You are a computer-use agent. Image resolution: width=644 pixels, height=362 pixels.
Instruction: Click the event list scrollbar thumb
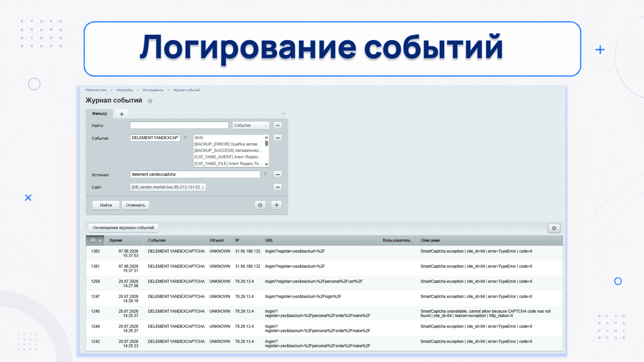click(267, 143)
